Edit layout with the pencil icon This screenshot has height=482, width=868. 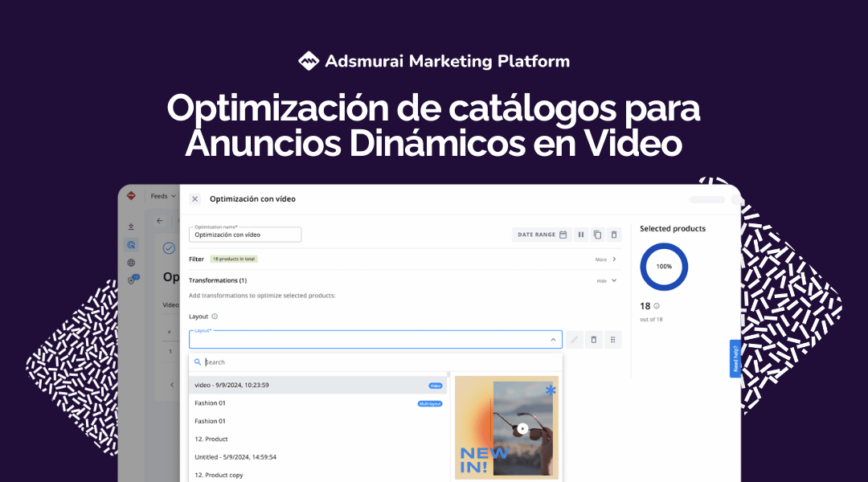(x=575, y=340)
